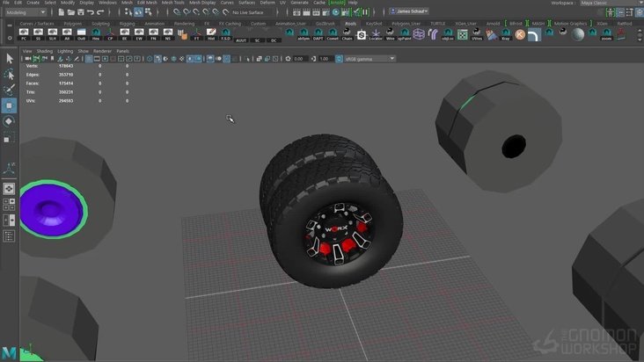Click the single-pane layout button
Image resolution: width=644 pixels, height=362 pixels.
(x=9, y=189)
